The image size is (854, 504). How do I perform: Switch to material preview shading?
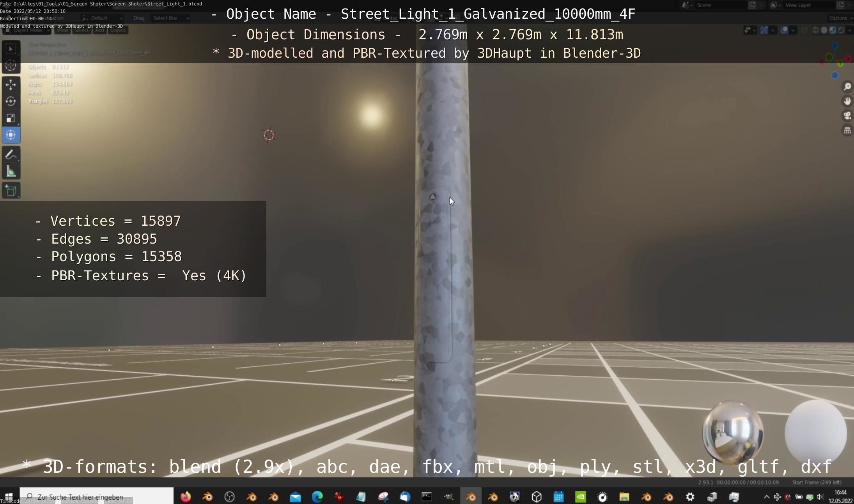(x=833, y=30)
